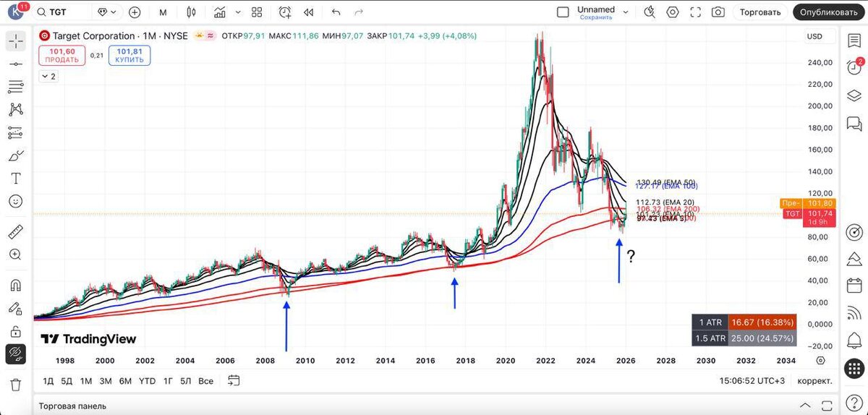Select the Все date range
Viewport: 868px width, 415px height.
pos(205,380)
